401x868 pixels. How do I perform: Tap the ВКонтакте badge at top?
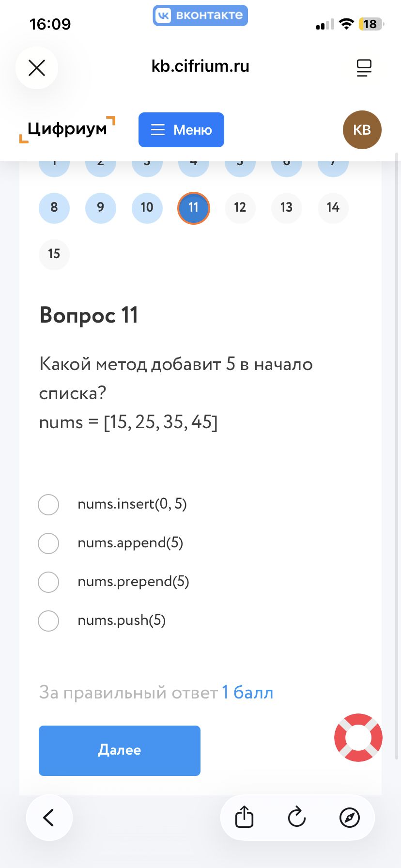[x=200, y=15]
